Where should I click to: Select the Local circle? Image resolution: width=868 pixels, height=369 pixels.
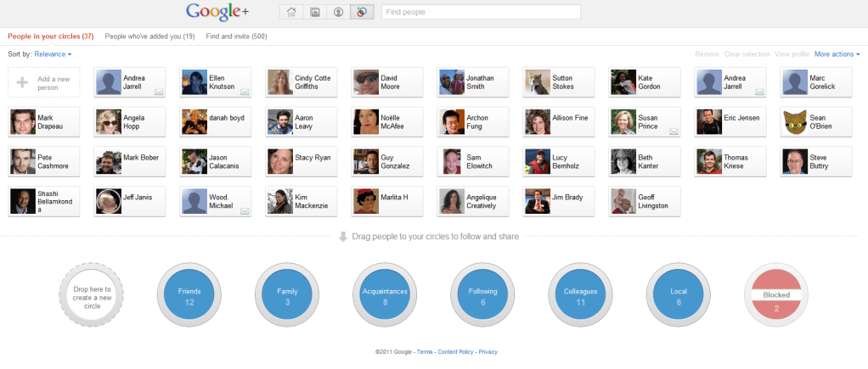pyautogui.click(x=679, y=296)
